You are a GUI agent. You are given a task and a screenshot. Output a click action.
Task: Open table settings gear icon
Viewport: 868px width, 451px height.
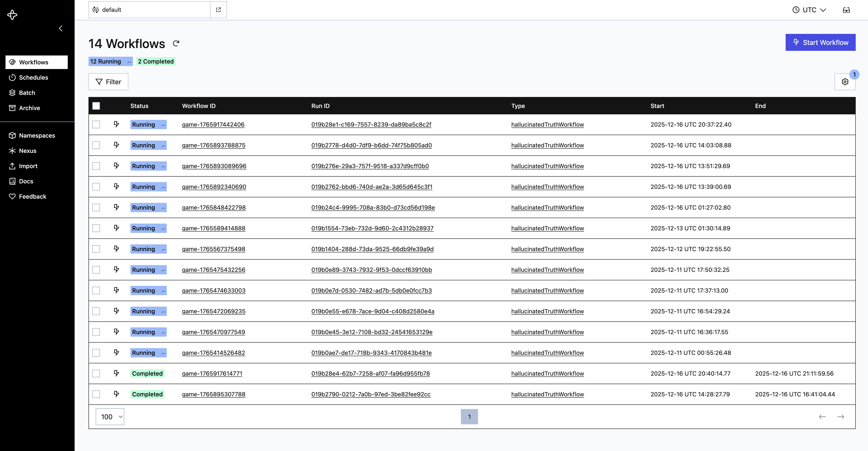pyautogui.click(x=845, y=82)
